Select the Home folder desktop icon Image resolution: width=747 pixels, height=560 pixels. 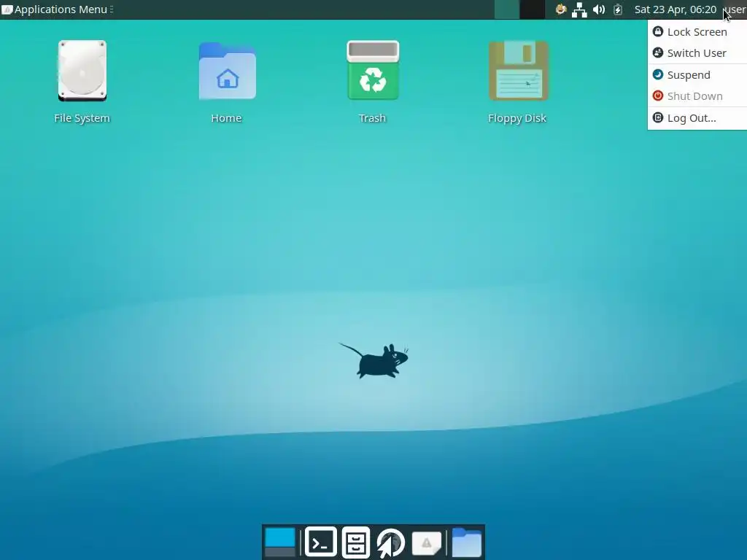(228, 71)
